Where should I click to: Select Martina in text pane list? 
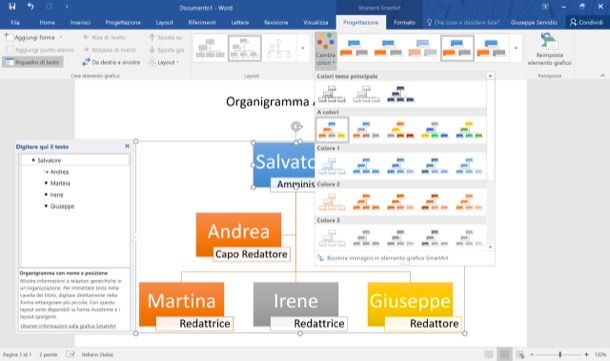(x=60, y=183)
